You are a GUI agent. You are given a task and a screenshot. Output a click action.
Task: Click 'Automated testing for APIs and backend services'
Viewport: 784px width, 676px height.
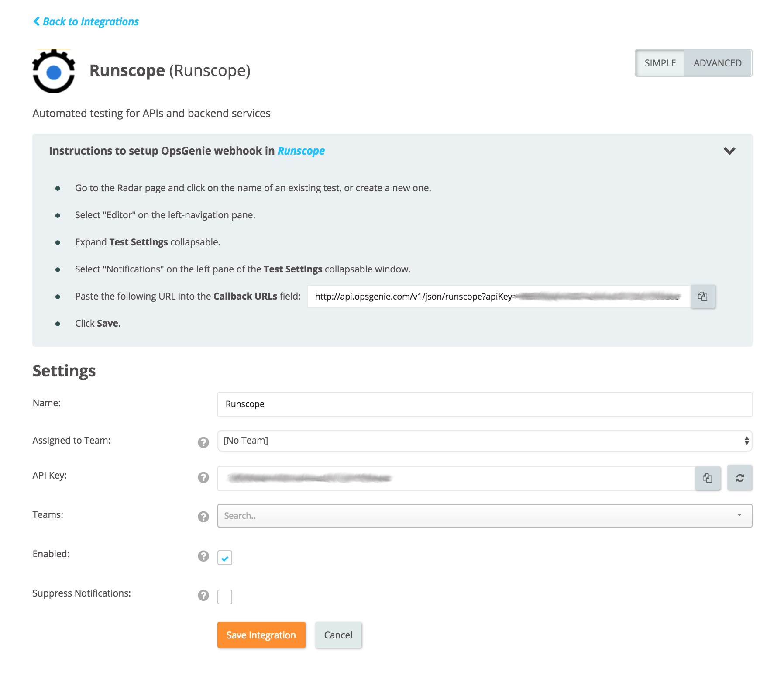(151, 114)
